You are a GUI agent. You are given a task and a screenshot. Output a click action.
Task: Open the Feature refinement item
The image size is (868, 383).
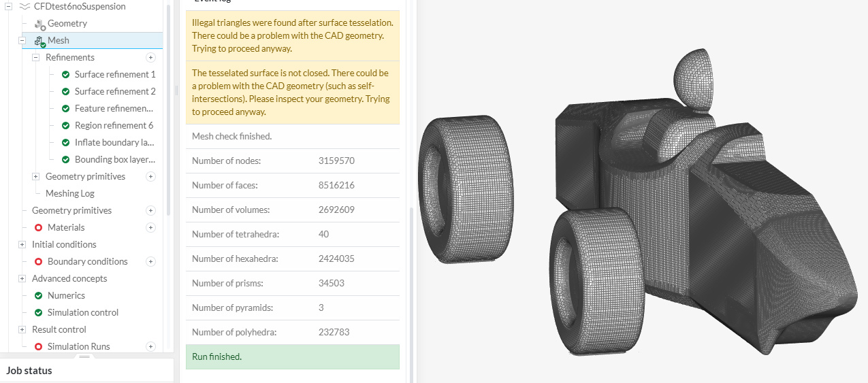click(114, 109)
